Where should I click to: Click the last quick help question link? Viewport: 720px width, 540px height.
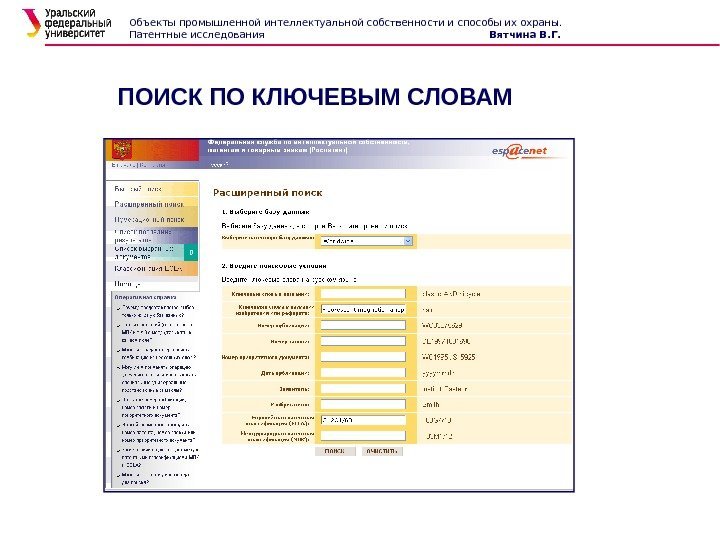click(155, 478)
